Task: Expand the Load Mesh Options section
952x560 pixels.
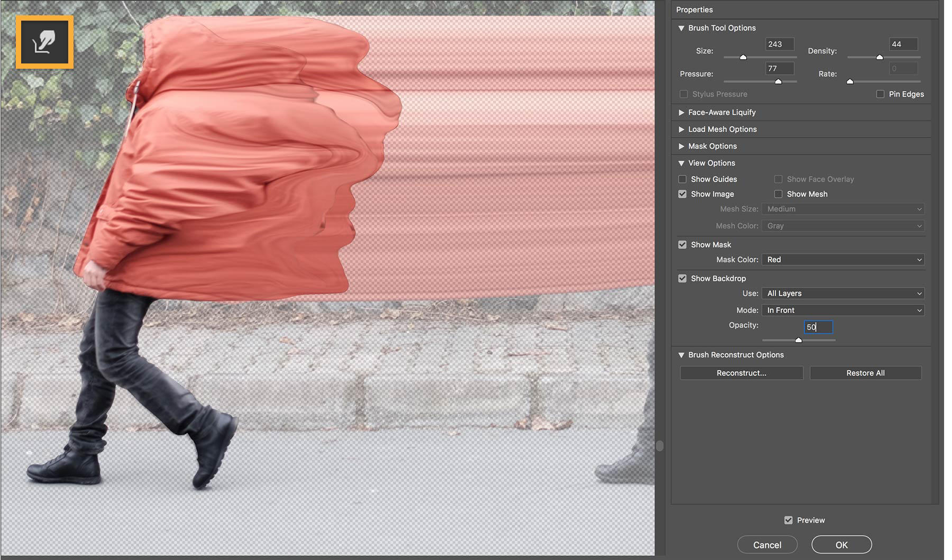Action: click(x=682, y=129)
